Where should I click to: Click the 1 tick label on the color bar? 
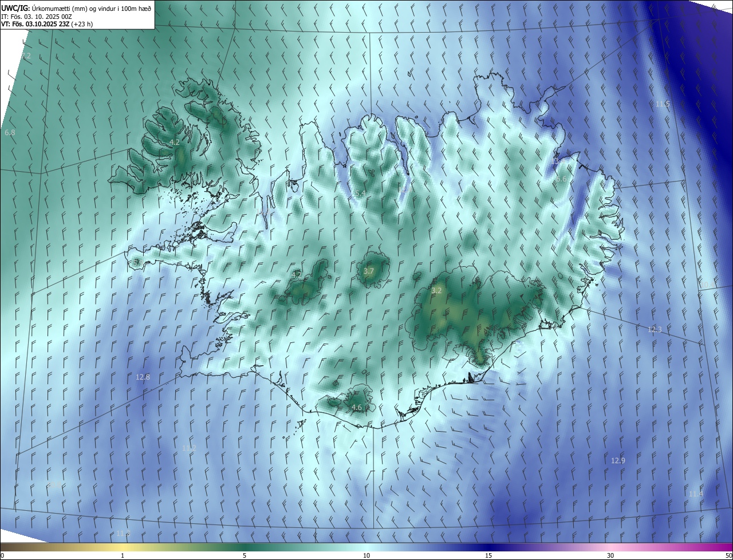(x=123, y=555)
